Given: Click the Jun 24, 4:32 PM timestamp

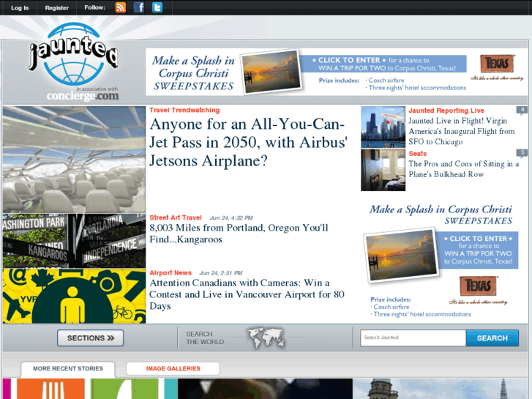Looking at the screenshot, I should (x=231, y=218).
